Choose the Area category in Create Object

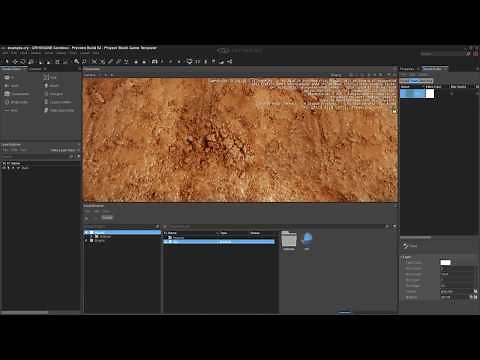[50, 77]
